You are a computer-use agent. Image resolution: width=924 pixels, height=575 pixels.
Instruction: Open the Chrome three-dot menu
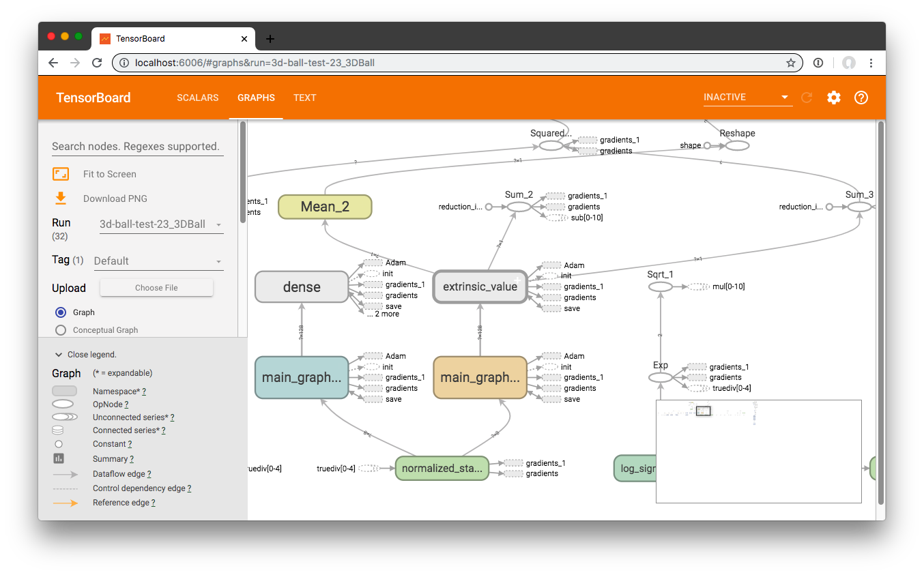[x=871, y=63]
